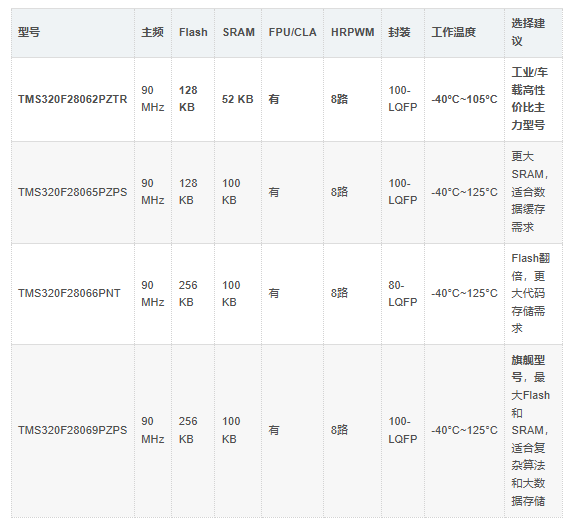Click the -40°C~105°C temperature cell
Image resolution: width=580 pixels, height=528 pixels.
point(464,99)
